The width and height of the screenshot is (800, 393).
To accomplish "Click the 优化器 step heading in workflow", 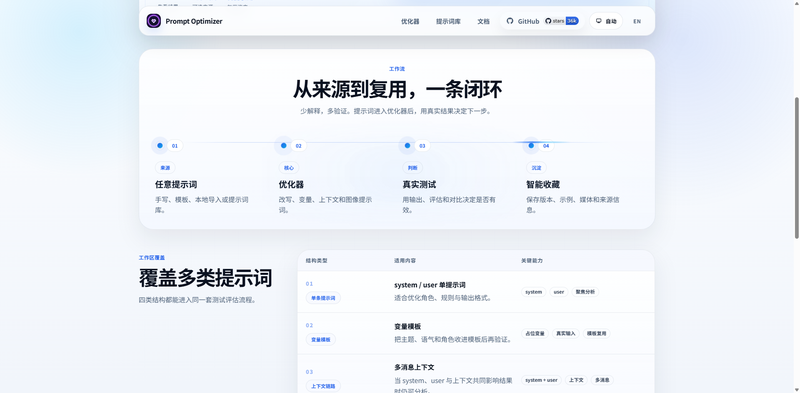I will 291,184.
